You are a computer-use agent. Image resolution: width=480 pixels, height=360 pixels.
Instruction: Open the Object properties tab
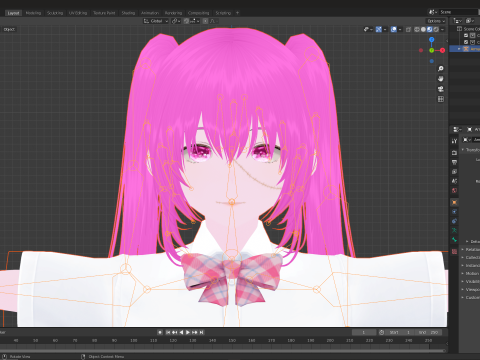454,202
